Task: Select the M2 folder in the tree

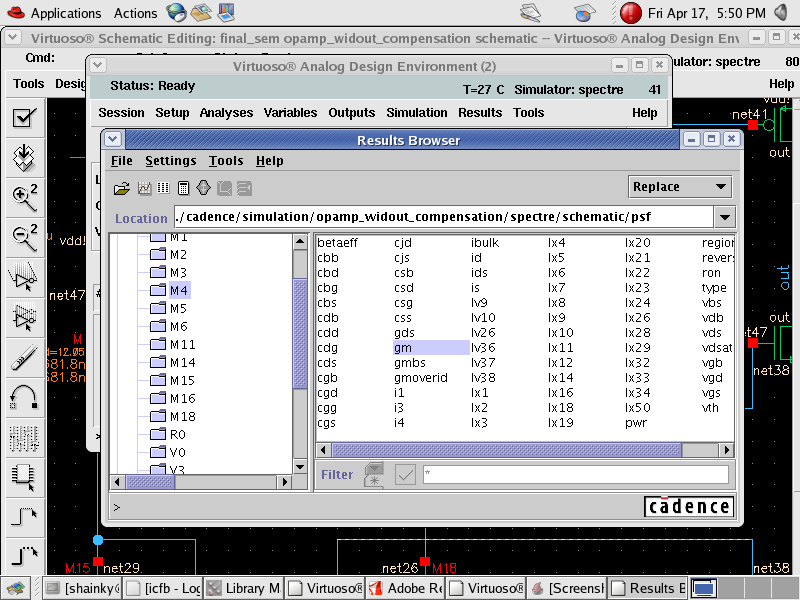Action: [x=169, y=255]
